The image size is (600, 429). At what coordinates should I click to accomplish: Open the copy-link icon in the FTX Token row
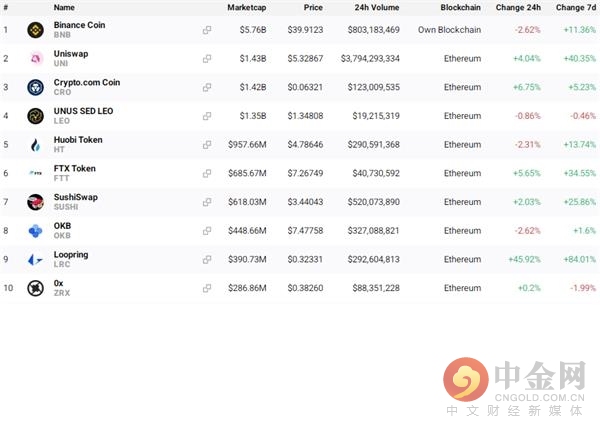[207, 173]
